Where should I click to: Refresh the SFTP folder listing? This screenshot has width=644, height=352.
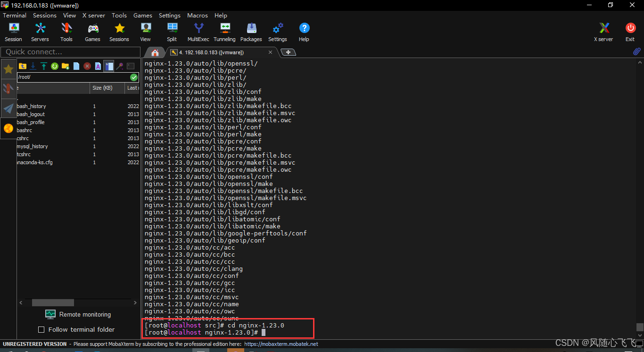(x=55, y=66)
